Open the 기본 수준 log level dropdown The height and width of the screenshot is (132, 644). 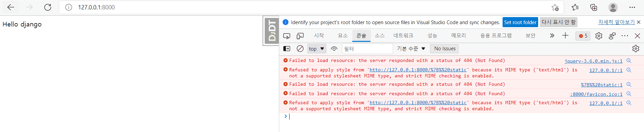[411, 49]
